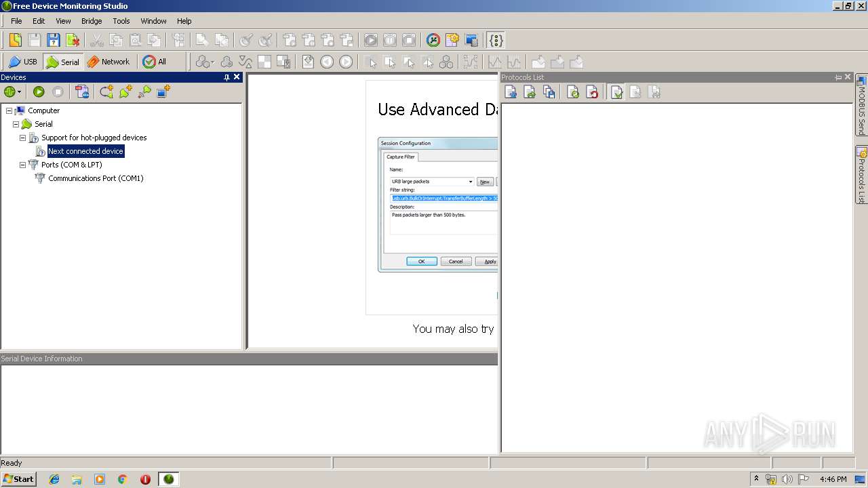
Task: Click first Protocols List import document icon
Action: click(511, 92)
